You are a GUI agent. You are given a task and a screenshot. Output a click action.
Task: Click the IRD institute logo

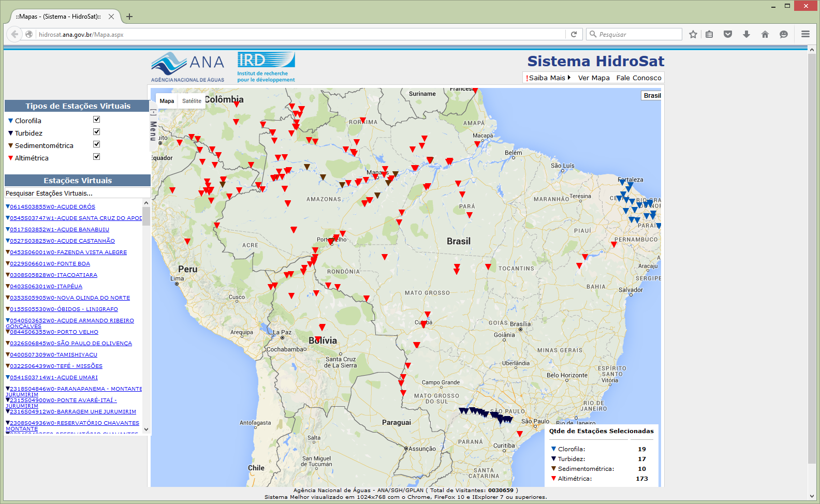click(x=266, y=67)
